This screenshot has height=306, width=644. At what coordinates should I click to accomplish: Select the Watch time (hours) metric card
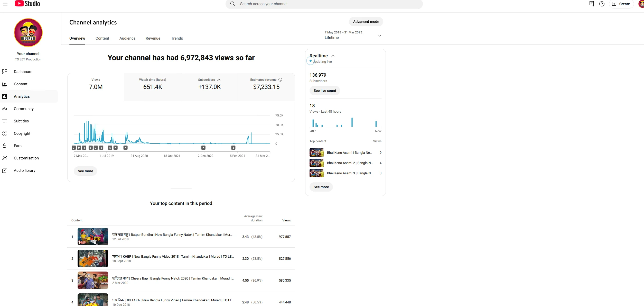pyautogui.click(x=153, y=87)
